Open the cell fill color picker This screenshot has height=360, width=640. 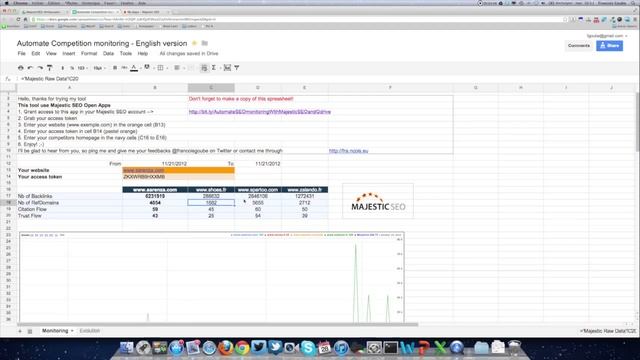click(147, 68)
